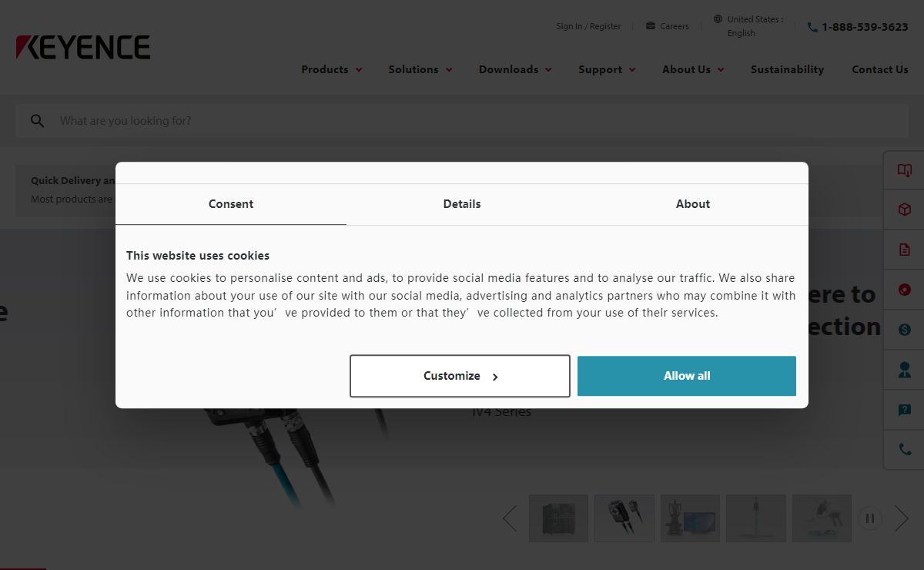Click the 'What are you looking for?' search field

coord(462,121)
